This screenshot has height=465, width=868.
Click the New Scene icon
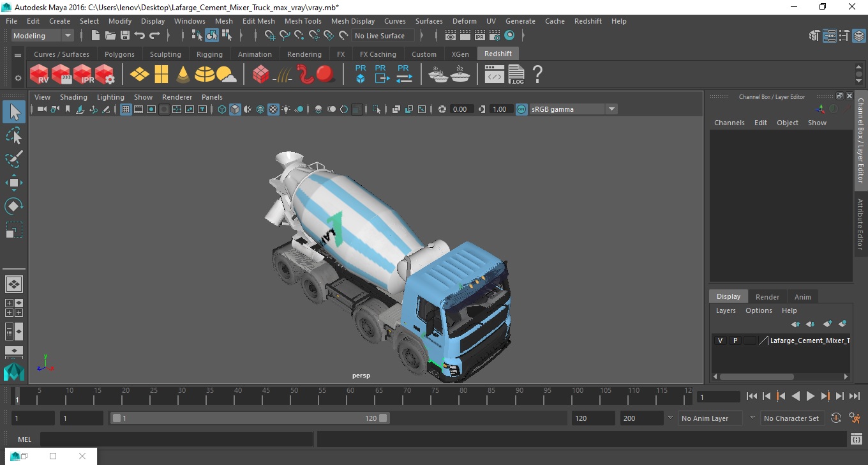tap(96, 36)
